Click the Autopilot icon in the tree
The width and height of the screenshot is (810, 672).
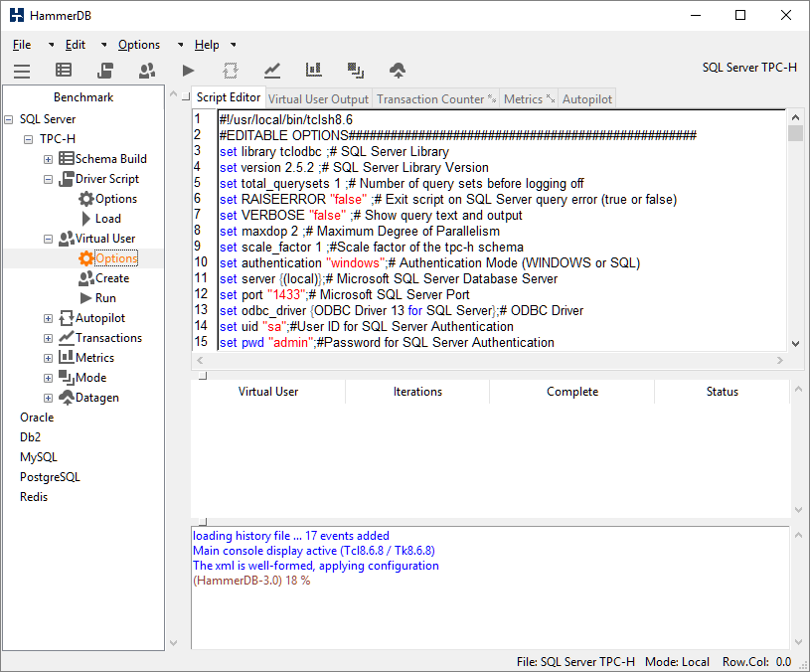(67, 318)
